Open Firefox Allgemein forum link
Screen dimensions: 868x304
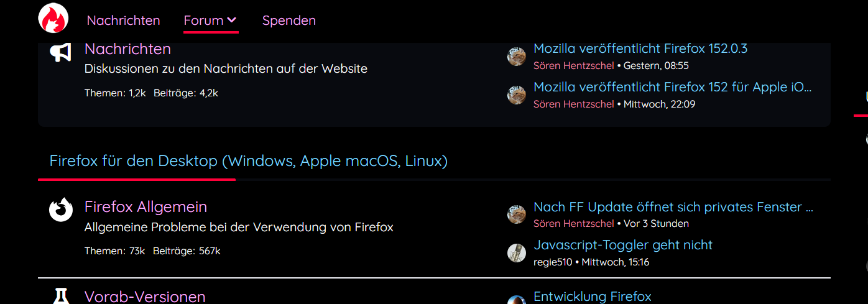pyautogui.click(x=146, y=206)
